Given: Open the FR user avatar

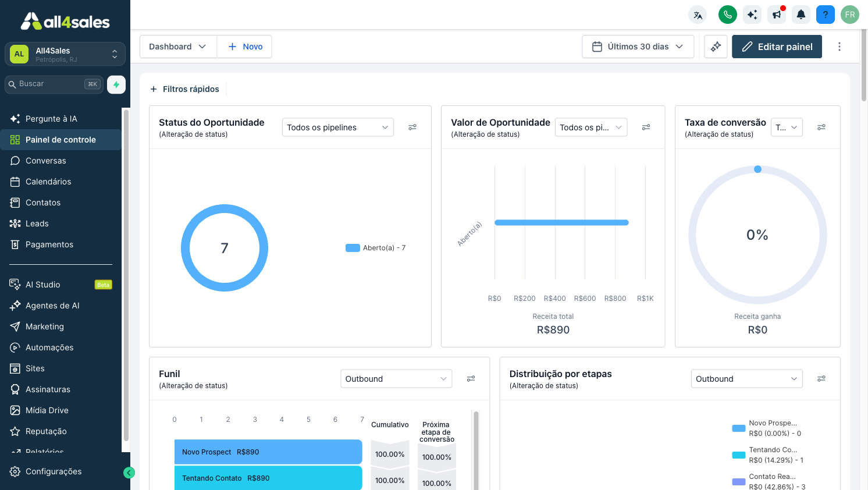Looking at the screenshot, I should coord(850,15).
